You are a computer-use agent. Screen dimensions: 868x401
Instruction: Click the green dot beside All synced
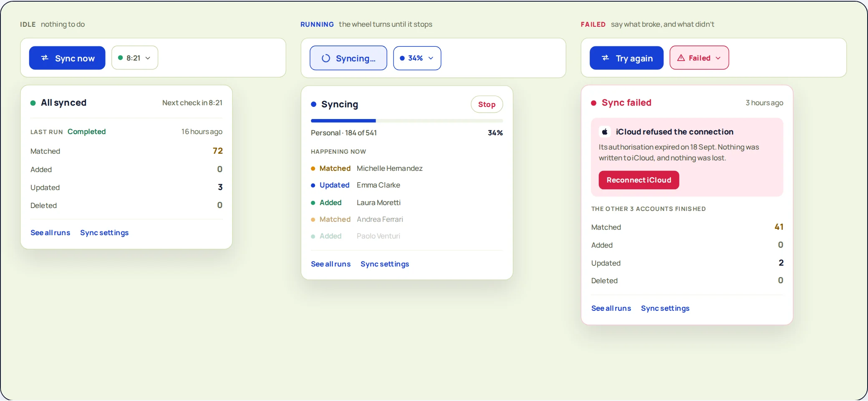tap(33, 103)
